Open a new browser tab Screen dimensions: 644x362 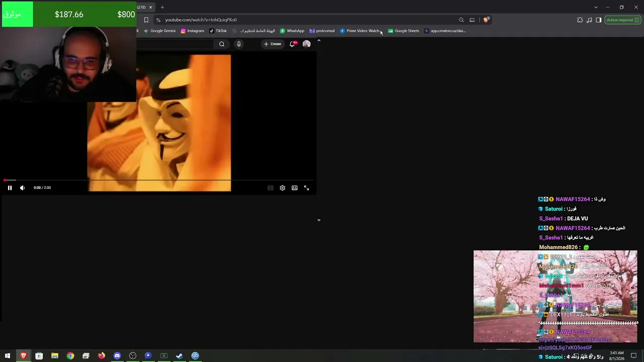click(x=162, y=7)
